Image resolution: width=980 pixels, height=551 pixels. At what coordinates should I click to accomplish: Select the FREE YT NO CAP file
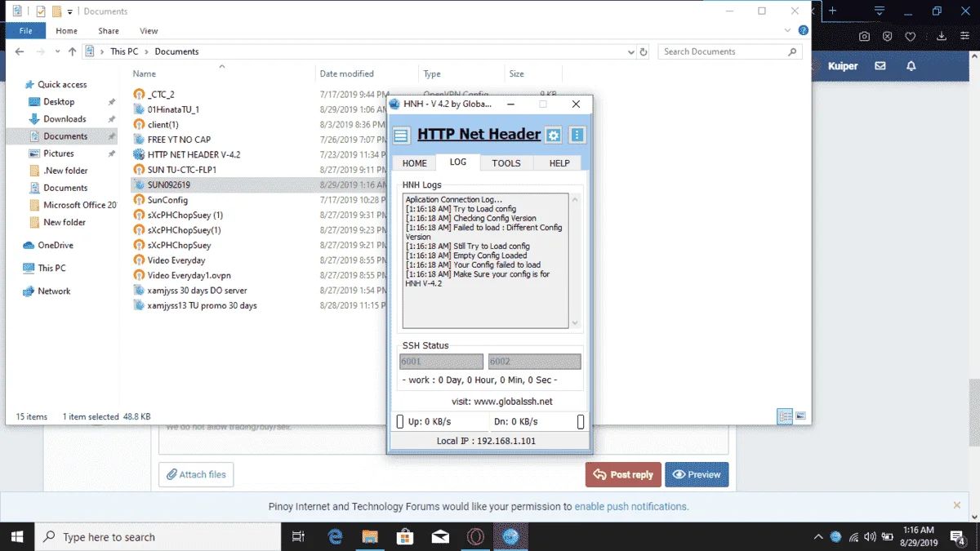(179, 140)
